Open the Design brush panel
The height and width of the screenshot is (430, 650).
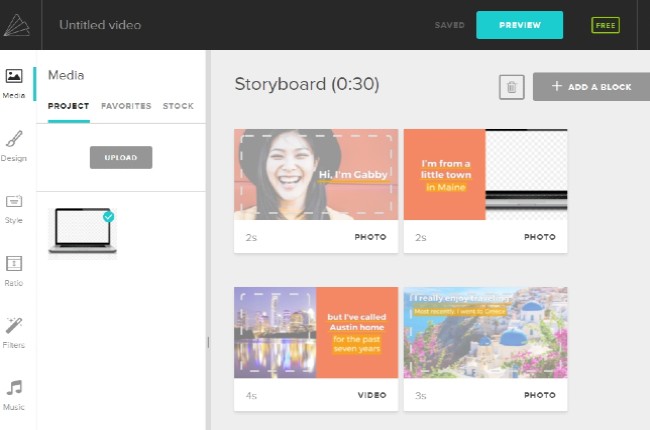point(14,144)
